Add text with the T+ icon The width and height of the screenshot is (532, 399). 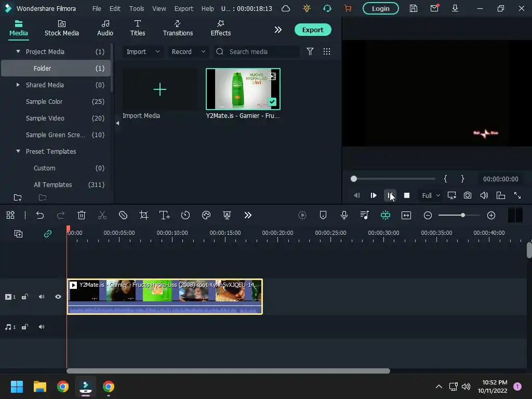(165, 215)
